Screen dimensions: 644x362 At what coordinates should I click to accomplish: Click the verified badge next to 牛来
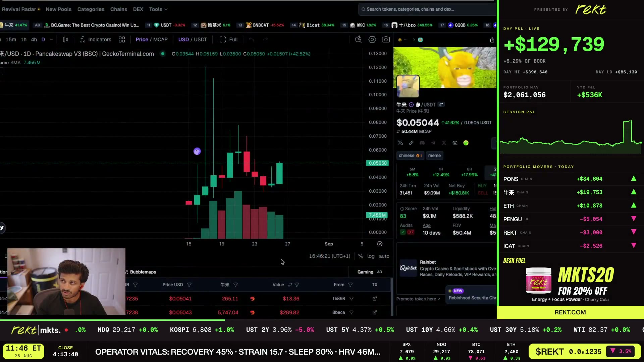tap(411, 105)
